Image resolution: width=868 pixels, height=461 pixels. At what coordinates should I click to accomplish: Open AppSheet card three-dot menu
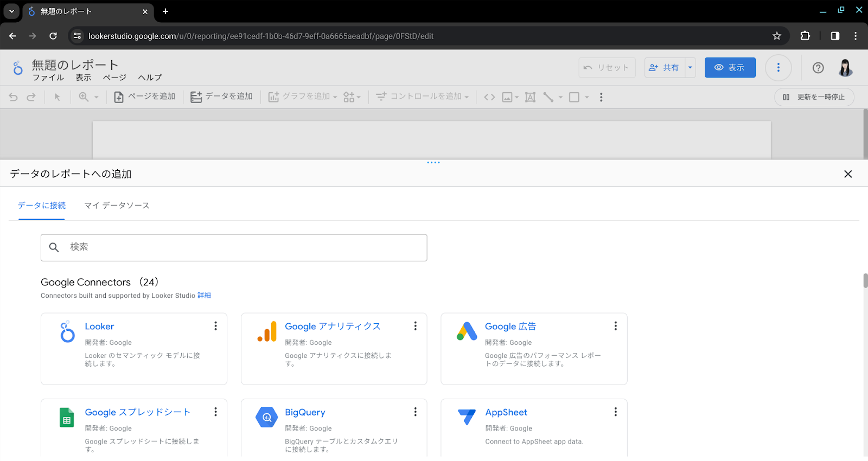pyautogui.click(x=615, y=412)
